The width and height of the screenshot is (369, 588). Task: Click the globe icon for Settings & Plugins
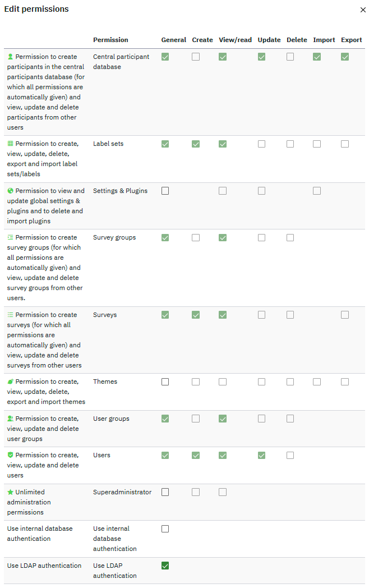point(10,191)
